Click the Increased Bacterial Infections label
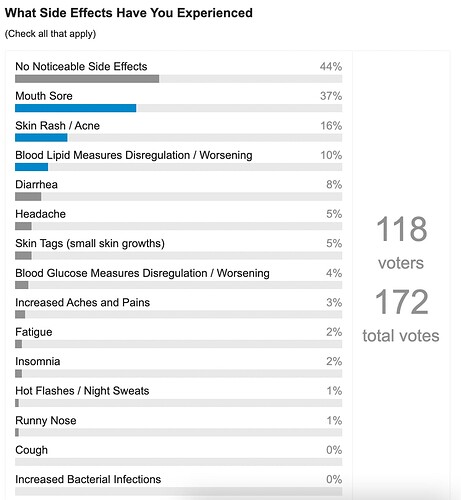 click(x=88, y=479)
